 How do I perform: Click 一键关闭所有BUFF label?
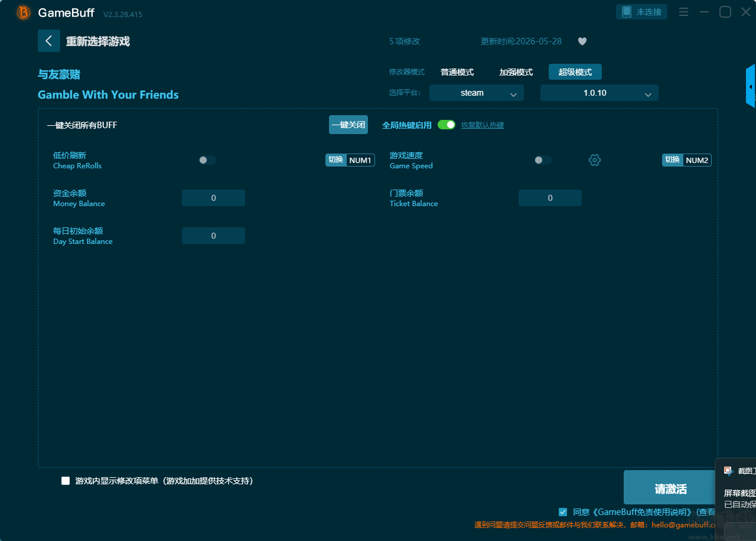82,125
